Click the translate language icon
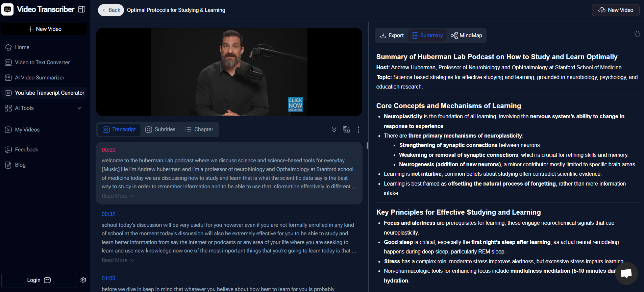Screen dimensions: 644x292 346,129
